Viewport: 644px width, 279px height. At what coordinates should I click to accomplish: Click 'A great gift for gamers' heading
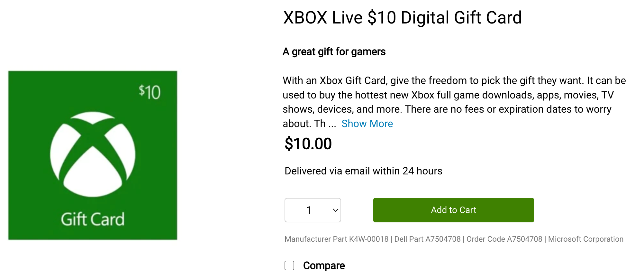pyautogui.click(x=334, y=51)
